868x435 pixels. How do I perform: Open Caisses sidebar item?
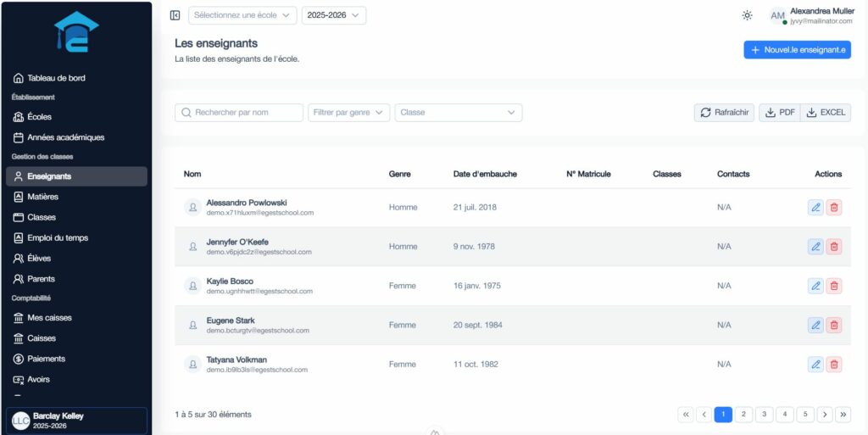coord(76,338)
